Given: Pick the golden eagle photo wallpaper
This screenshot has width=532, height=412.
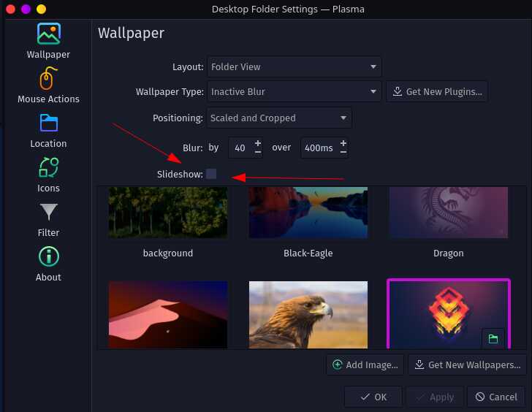Looking at the screenshot, I should (308, 315).
